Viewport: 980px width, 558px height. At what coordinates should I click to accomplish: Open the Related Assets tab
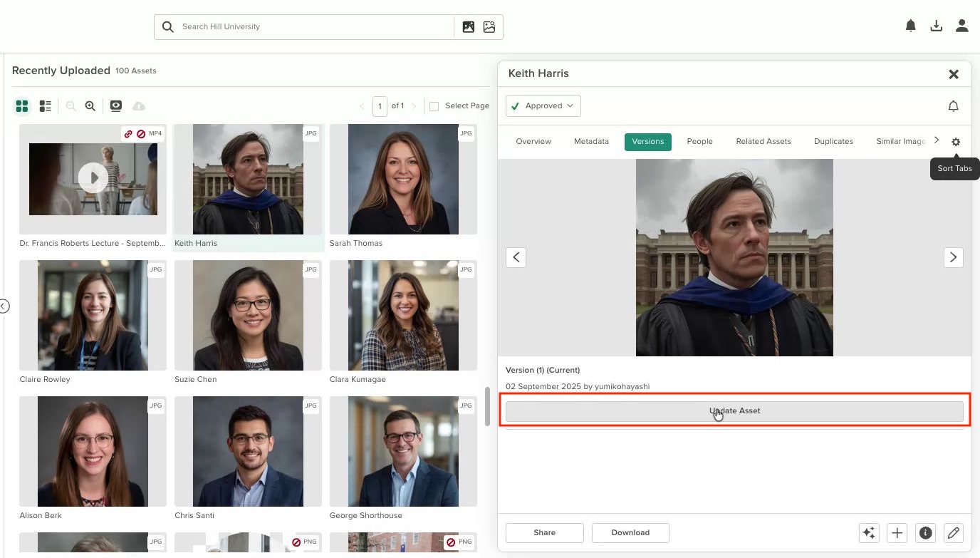763,141
